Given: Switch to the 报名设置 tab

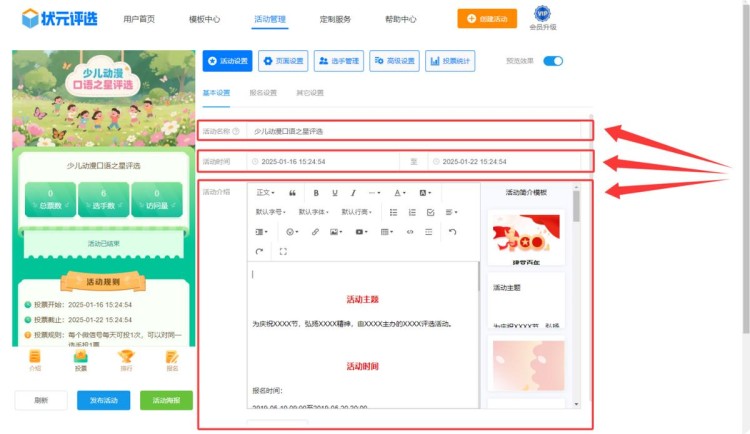Looking at the screenshot, I should point(263,93).
